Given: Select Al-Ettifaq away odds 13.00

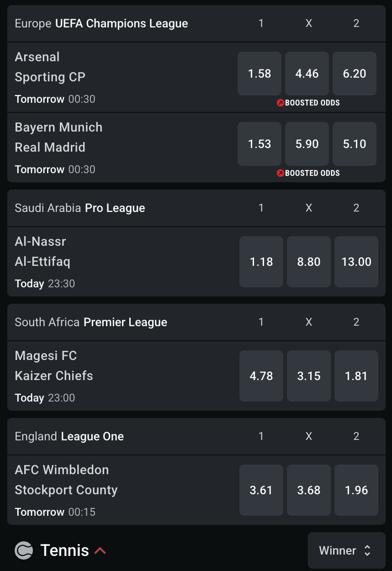Looking at the screenshot, I should tap(356, 262).
